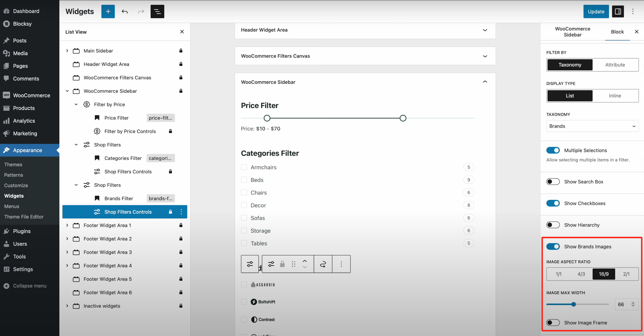Expand the Header Widget Area panel
This screenshot has height=336, width=644.
pyautogui.click(x=485, y=30)
